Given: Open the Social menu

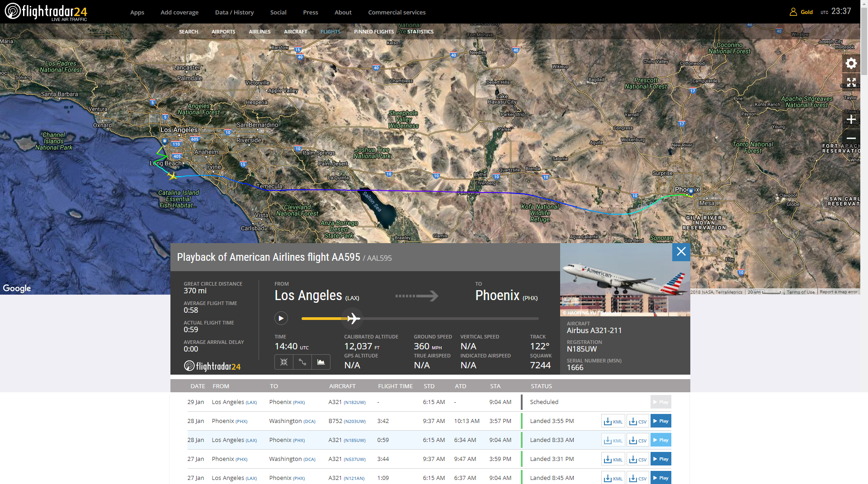Looking at the screenshot, I should (278, 12).
